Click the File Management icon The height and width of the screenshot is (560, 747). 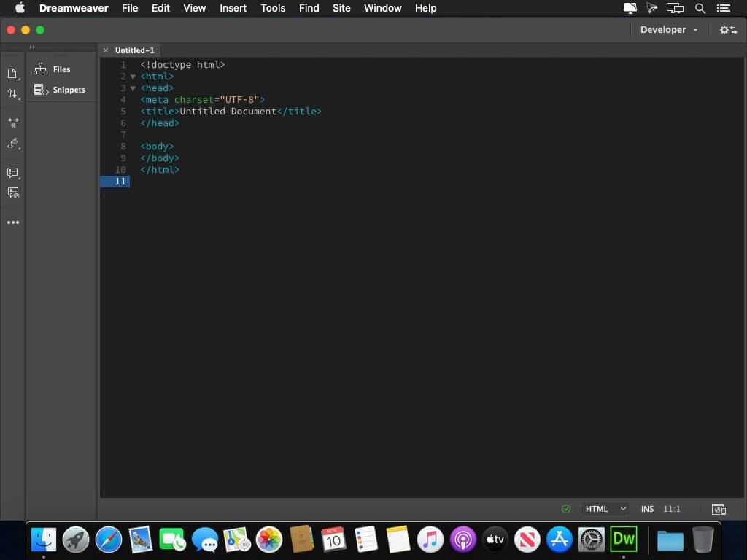[x=12, y=93]
